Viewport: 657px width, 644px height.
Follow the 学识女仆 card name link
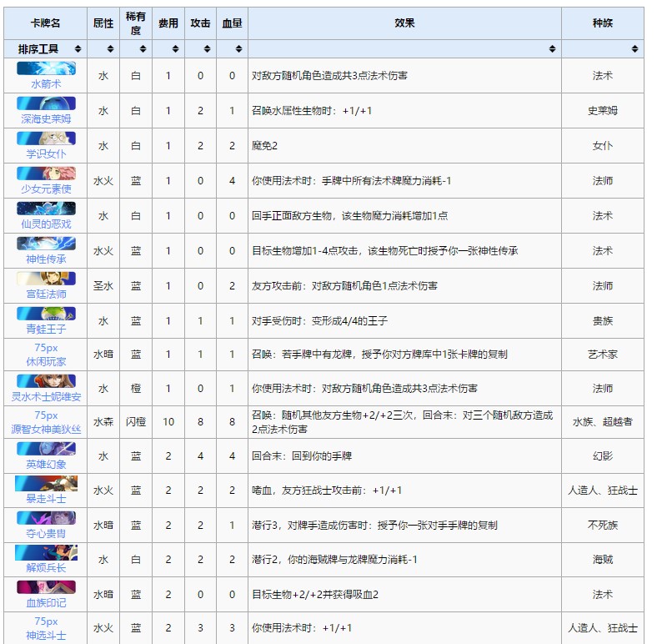point(46,153)
